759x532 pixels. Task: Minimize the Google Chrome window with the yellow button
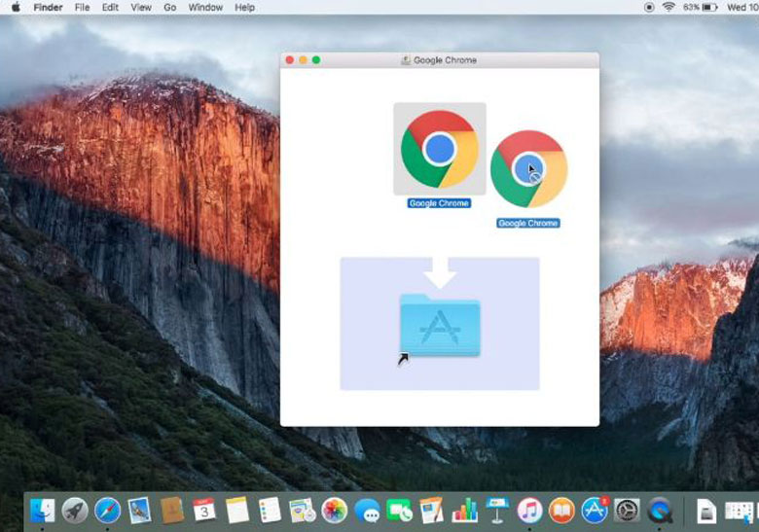[303, 60]
